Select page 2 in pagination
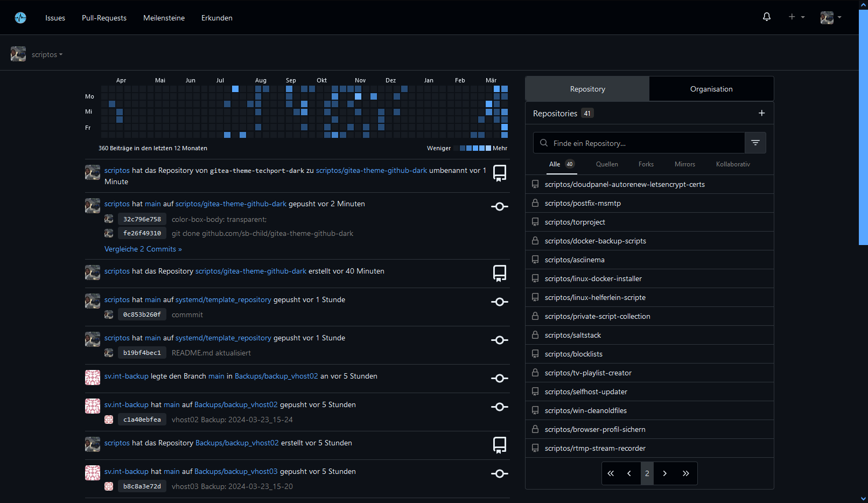 coord(647,473)
